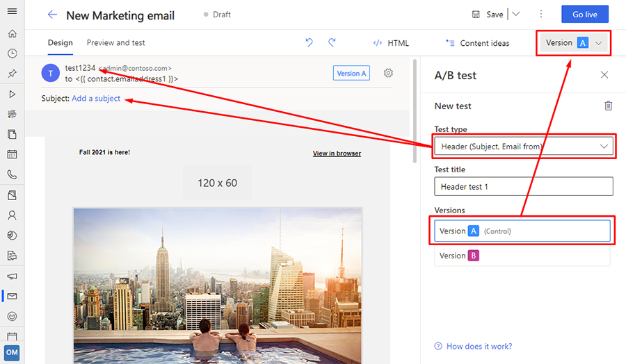Open the bottom calendar sidebar icon
626x364 pixels.
[x=12, y=336]
